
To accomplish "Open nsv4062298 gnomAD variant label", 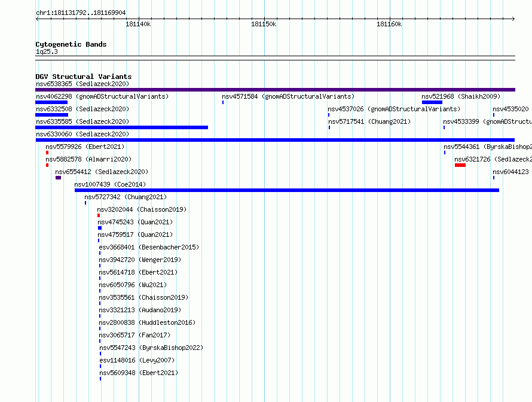I will pos(102,96).
